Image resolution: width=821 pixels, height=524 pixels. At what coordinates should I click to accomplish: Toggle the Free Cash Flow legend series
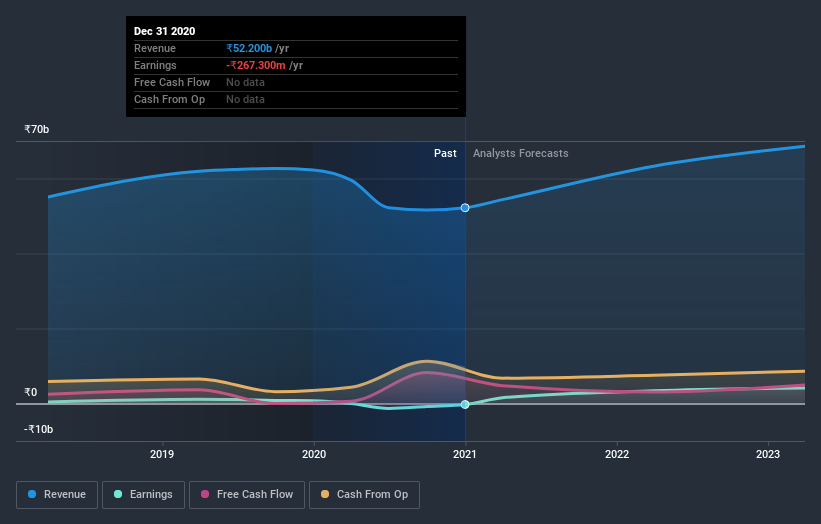[x=247, y=495]
